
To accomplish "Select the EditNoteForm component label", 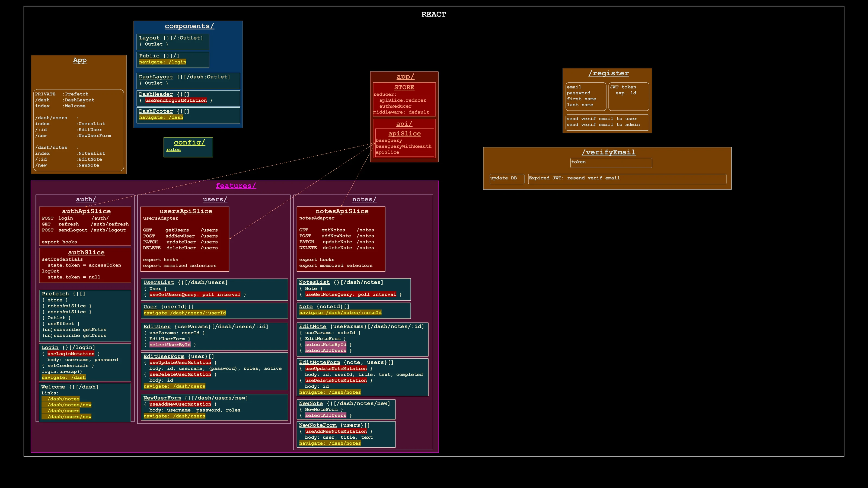I will (x=320, y=362).
